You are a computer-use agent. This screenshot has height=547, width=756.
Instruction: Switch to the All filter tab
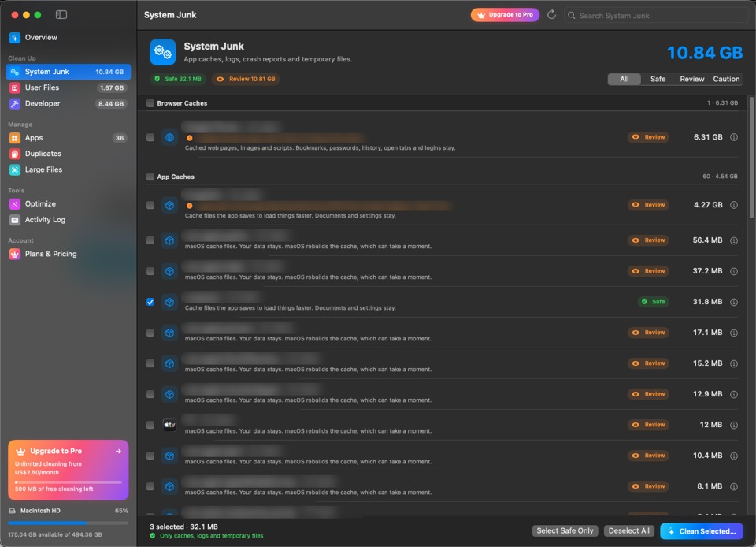pyautogui.click(x=624, y=79)
